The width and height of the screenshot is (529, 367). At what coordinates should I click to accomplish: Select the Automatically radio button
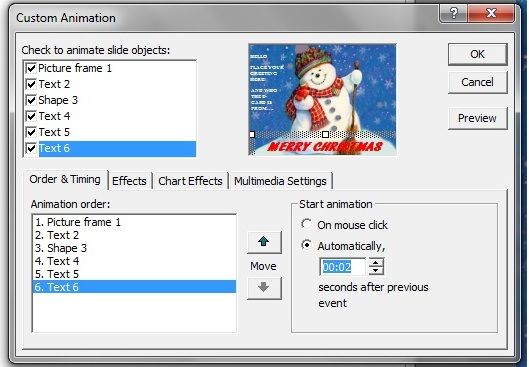(306, 245)
